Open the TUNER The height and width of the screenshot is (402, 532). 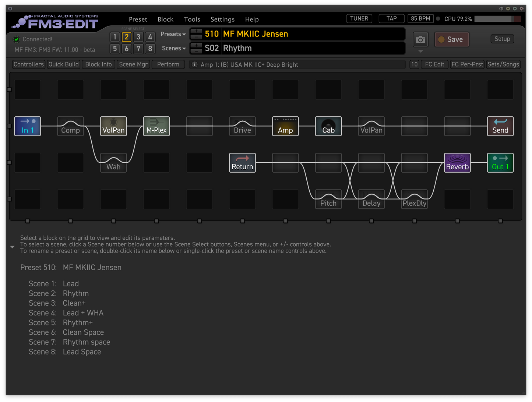(x=359, y=18)
